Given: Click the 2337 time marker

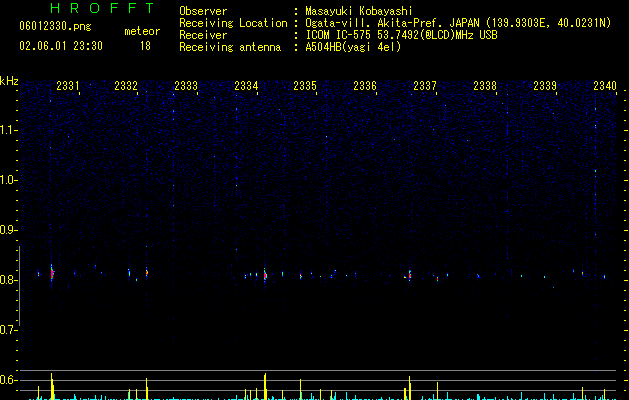Looking at the screenshot, I should pos(425,86).
